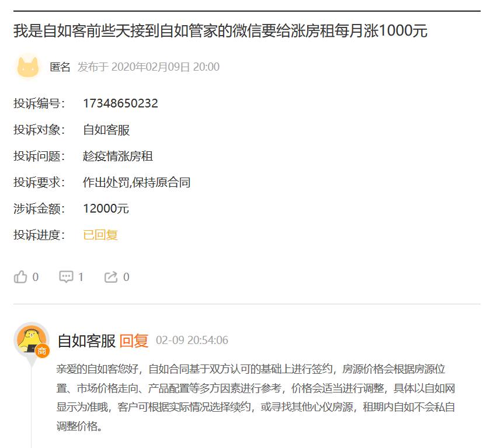This screenshot has width=483, height=448.
Task: Click the like count 0
Action: 36,277
